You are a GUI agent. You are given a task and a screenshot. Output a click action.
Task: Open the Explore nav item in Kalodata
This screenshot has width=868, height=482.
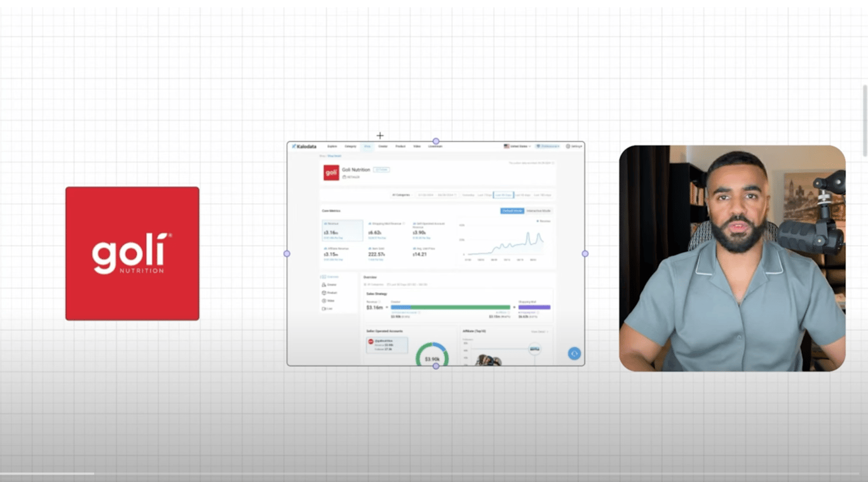332,146
